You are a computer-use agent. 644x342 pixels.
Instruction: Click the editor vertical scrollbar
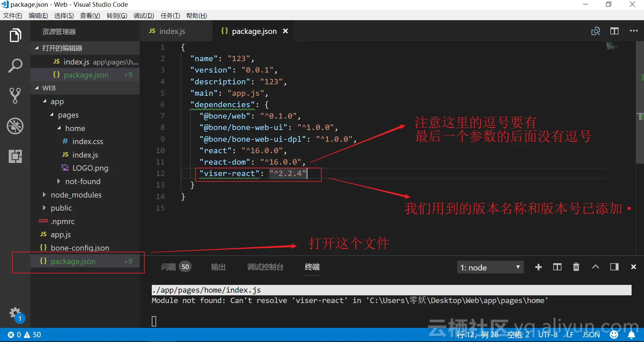640,102
